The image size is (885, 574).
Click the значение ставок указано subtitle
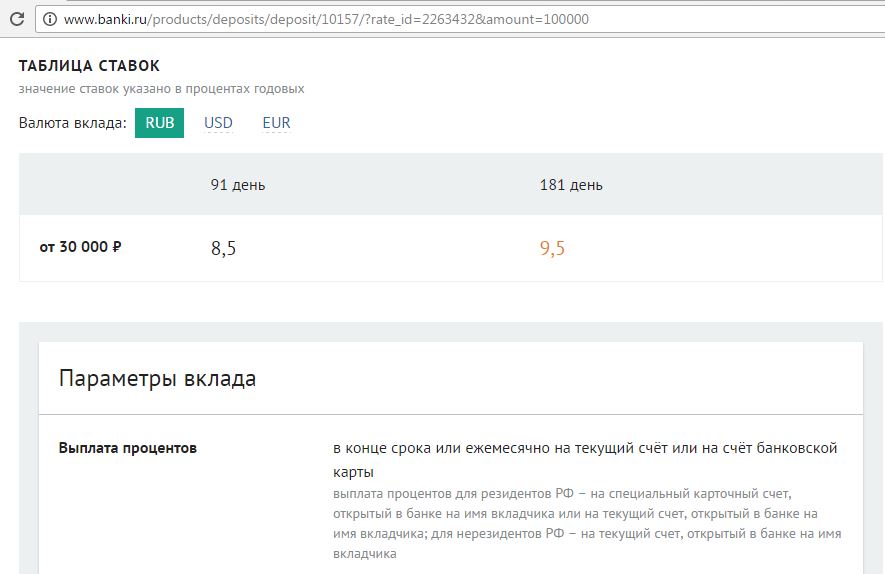161,89
